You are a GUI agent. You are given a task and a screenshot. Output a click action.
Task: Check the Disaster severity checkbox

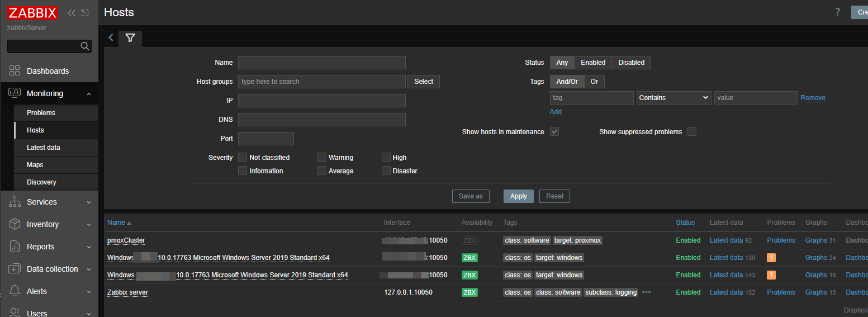pyautogui.click(x=386, y=171)
